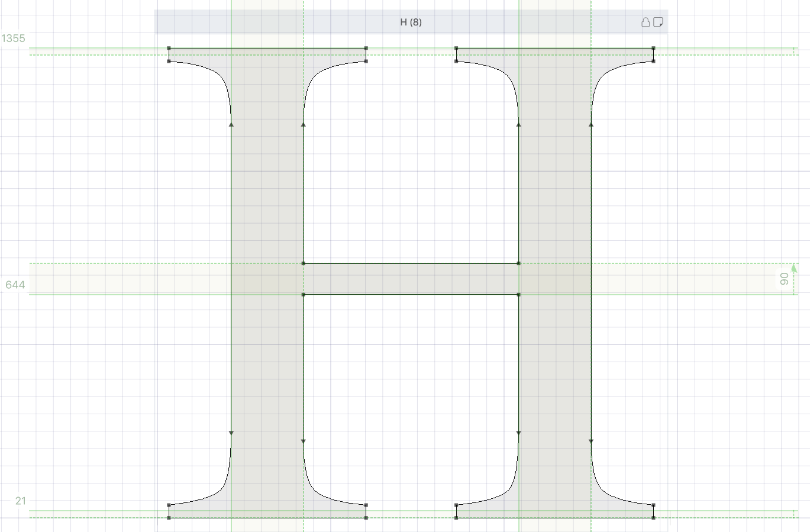Select lower-right node of right stem's top serif
810x532 pixels.
653,61
